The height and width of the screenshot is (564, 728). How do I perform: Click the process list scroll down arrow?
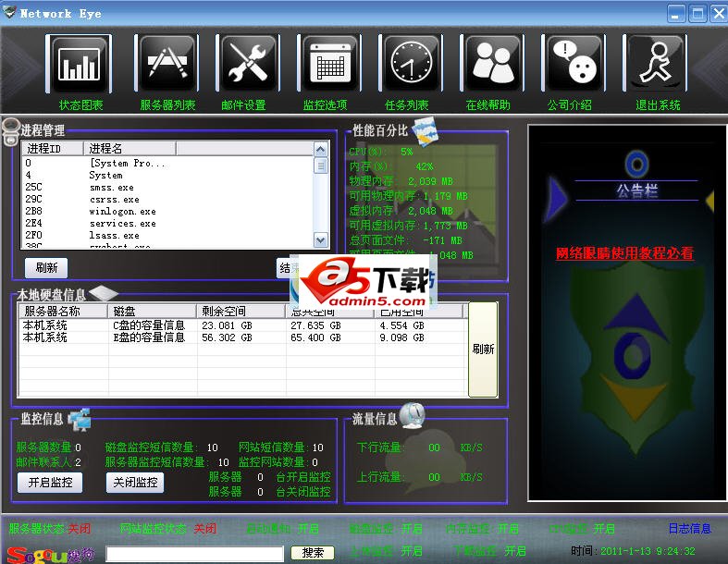[x=321, y=240]
